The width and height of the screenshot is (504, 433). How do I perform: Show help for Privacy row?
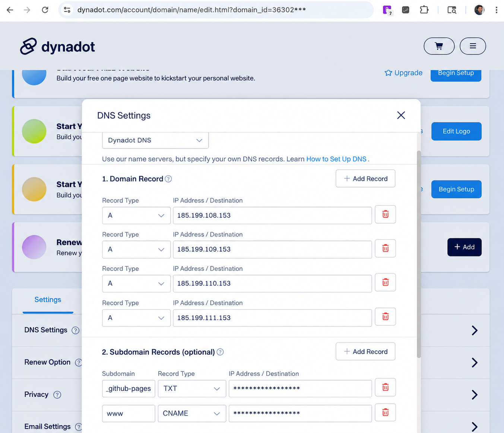click(57, 395)
